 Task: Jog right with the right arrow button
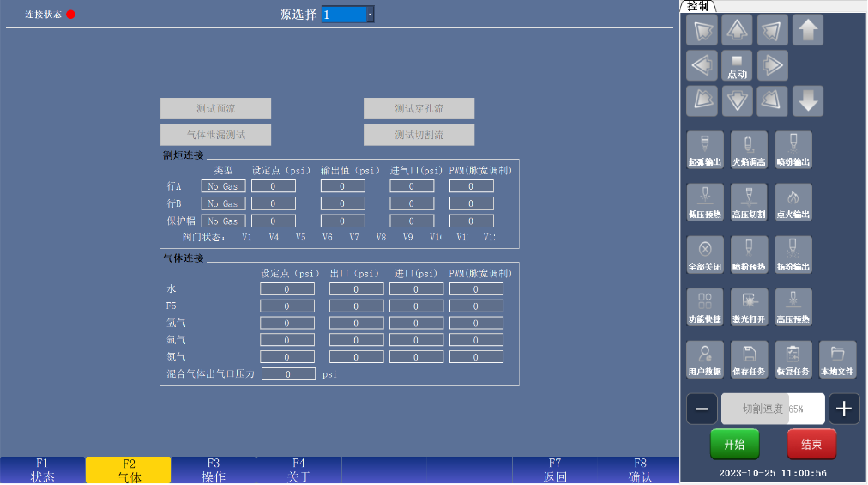pos(772,65)
